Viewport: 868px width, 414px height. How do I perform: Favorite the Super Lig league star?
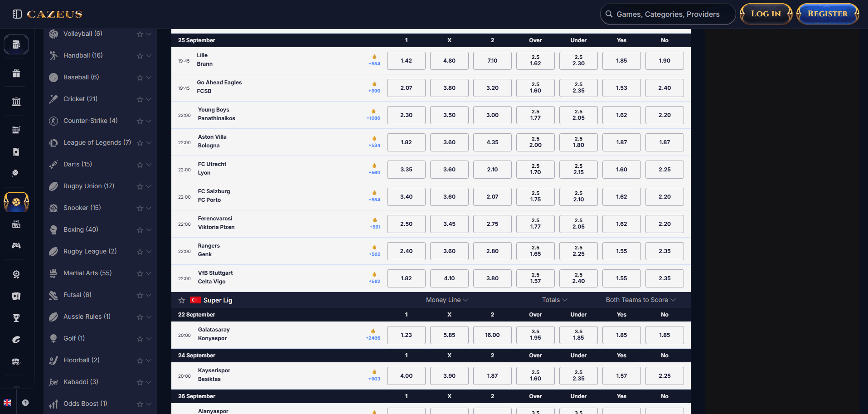click(182, 300)
